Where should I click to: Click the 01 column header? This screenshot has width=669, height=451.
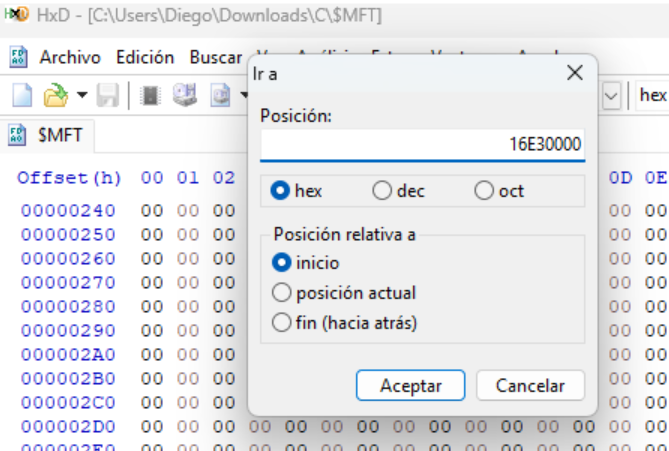click(x=188, y=177)
